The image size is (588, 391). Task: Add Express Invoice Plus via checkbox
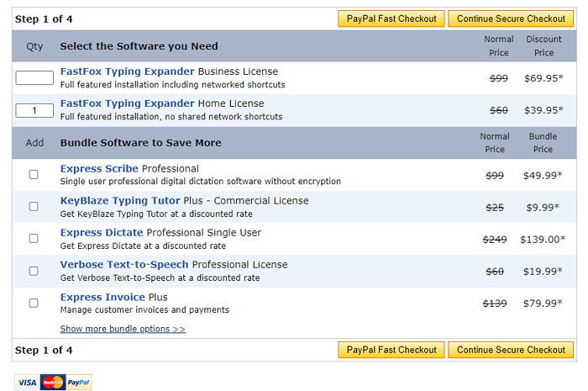click(x=34, y=303)
